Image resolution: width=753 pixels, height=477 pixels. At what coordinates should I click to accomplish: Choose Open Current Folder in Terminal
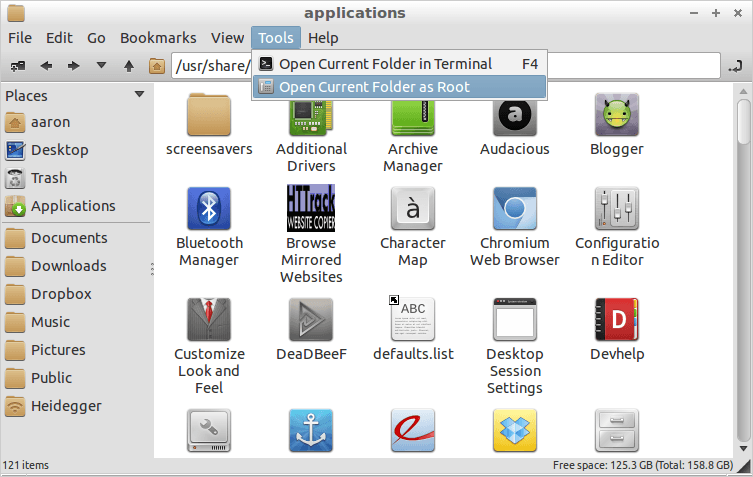click(x=399, y=64)
